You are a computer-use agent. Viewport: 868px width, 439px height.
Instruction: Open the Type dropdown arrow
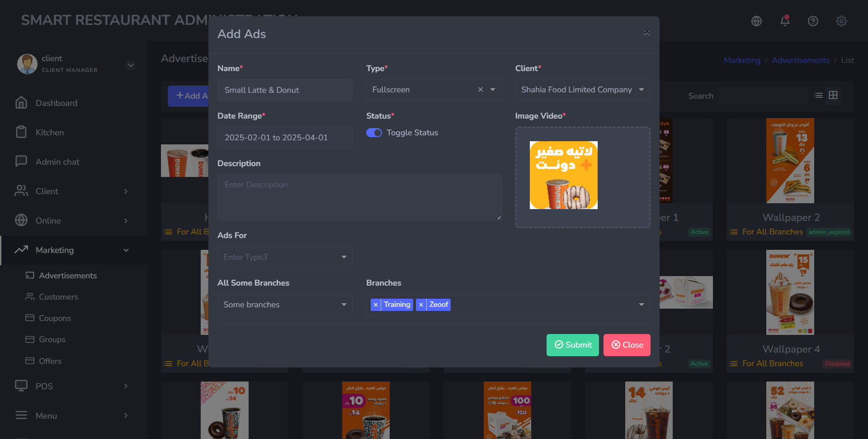[x=493, y=90]
